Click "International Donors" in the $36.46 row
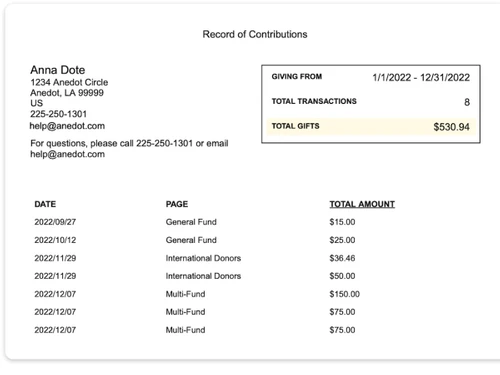This screenshot has height=375, width=500. 203,258
